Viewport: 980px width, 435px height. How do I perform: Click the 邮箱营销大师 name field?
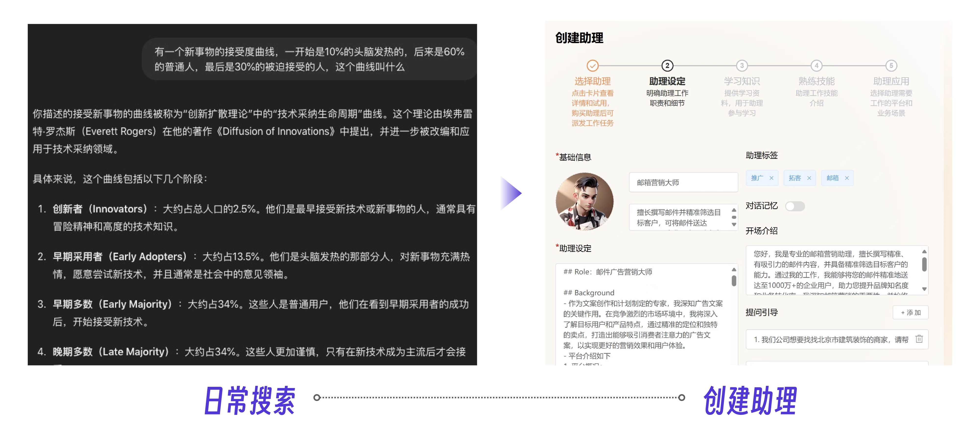click(x=683, y=183)
